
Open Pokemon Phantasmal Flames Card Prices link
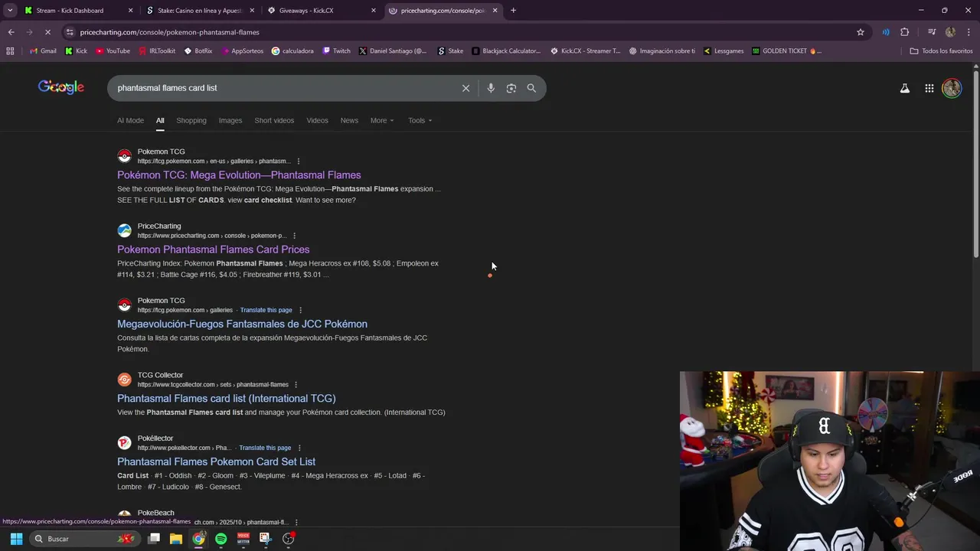tap(214, 249)
